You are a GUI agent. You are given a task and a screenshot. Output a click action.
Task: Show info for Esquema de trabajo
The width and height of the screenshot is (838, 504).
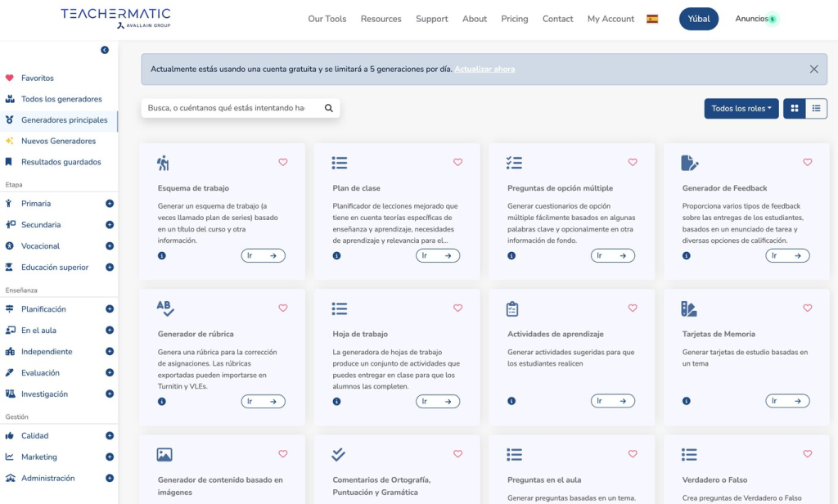(162, 255)
